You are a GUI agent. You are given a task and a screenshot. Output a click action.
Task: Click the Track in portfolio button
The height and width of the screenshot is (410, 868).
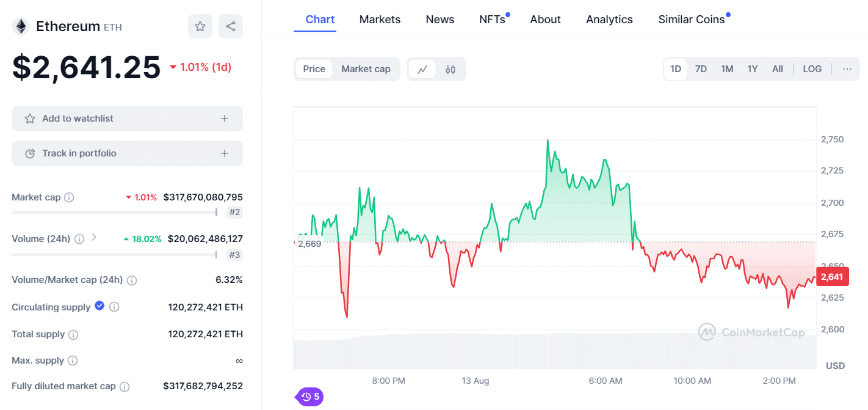(x=127, y=153)
